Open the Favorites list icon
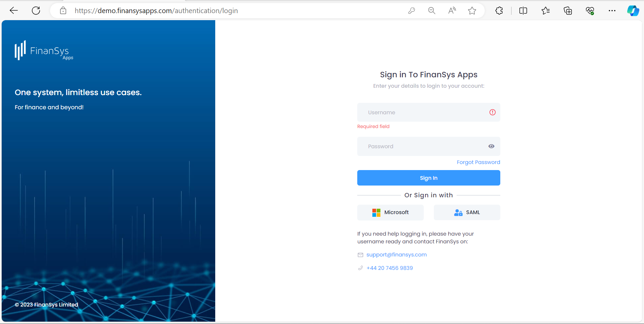This screenshot has width=644, height=324. (x=546, y=11)
